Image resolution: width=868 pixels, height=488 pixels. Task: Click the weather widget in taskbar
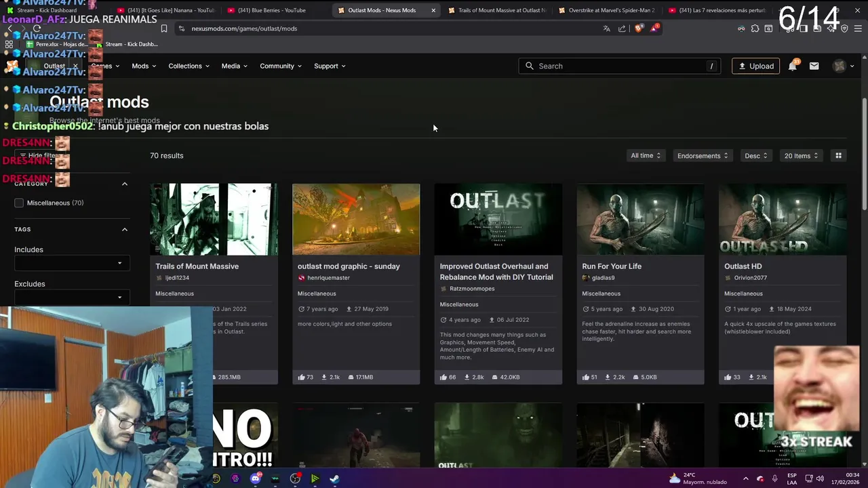pyautogui.click(x=698, y=479)
